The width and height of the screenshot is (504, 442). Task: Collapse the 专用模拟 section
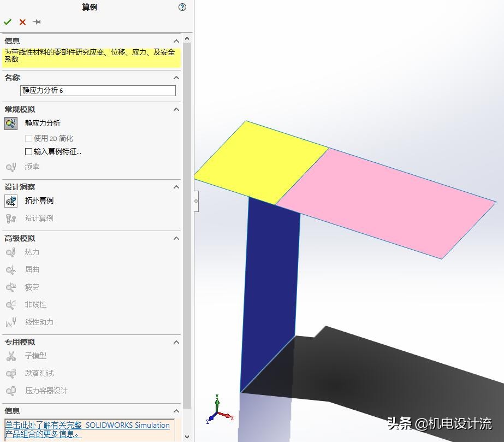(176, 341)
